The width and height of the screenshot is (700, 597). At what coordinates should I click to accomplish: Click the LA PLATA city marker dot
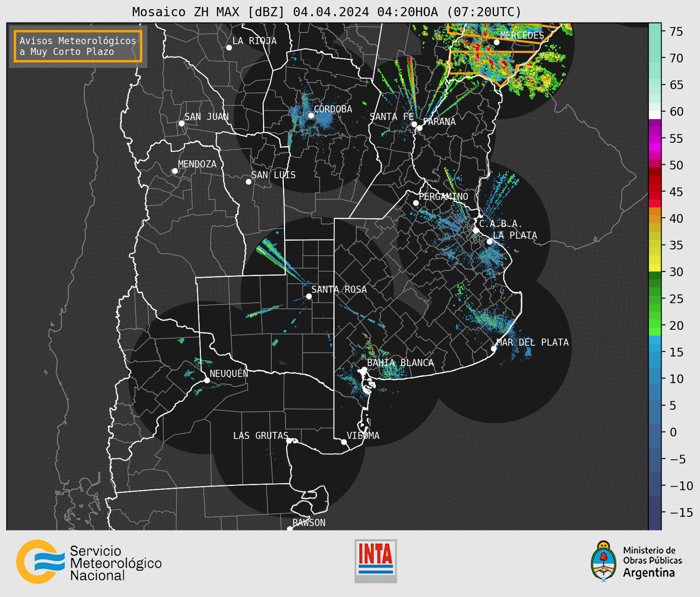tap(490, 242)
